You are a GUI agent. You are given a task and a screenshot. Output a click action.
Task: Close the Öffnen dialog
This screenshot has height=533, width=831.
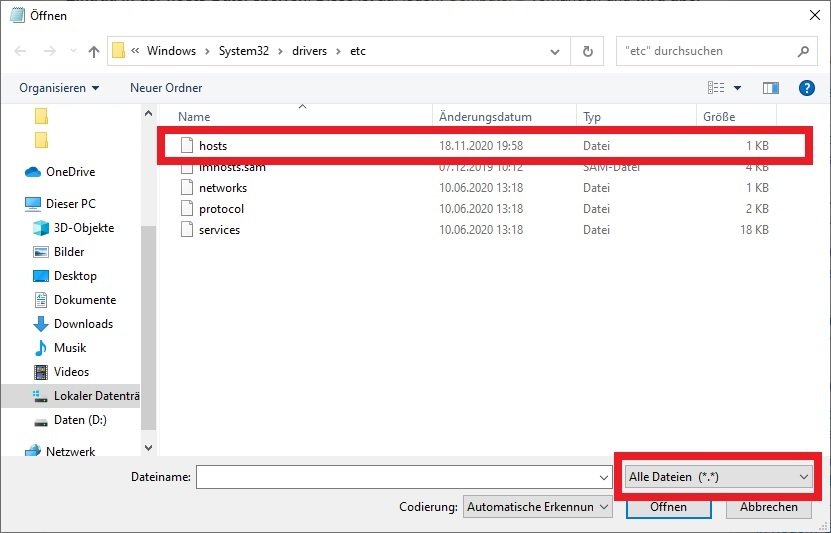tap(815, 15)
